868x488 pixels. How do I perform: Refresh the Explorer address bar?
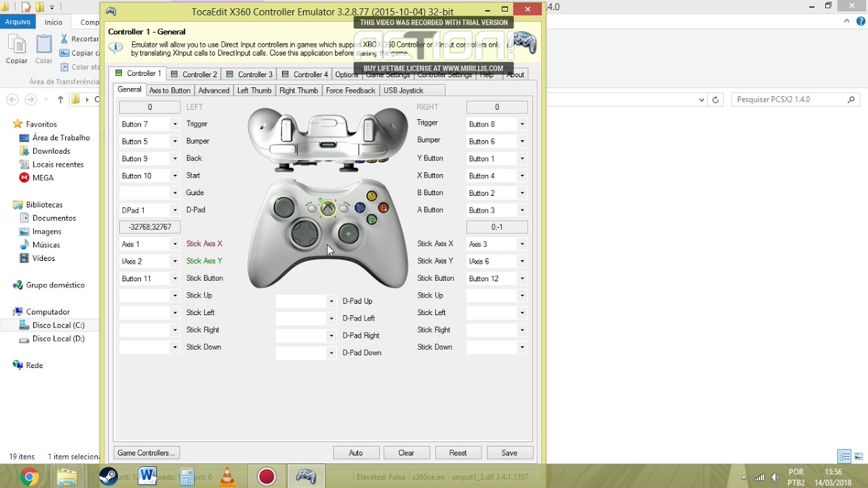click(715, 100)
